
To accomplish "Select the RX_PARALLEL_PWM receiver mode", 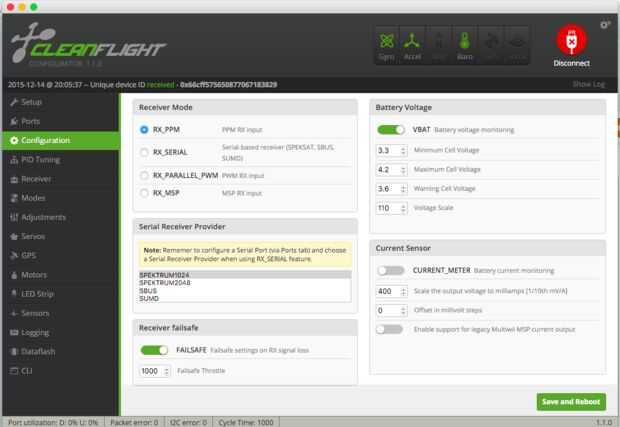I will click(144, 175).
